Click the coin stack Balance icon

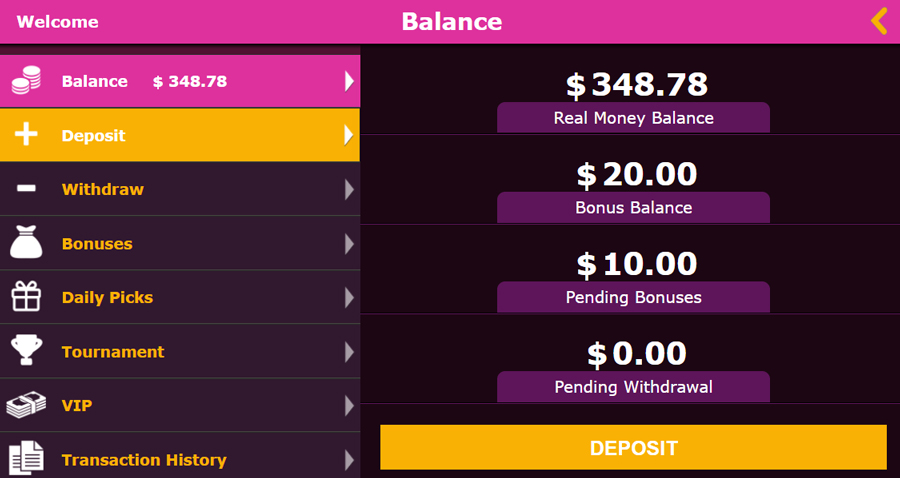27,81
